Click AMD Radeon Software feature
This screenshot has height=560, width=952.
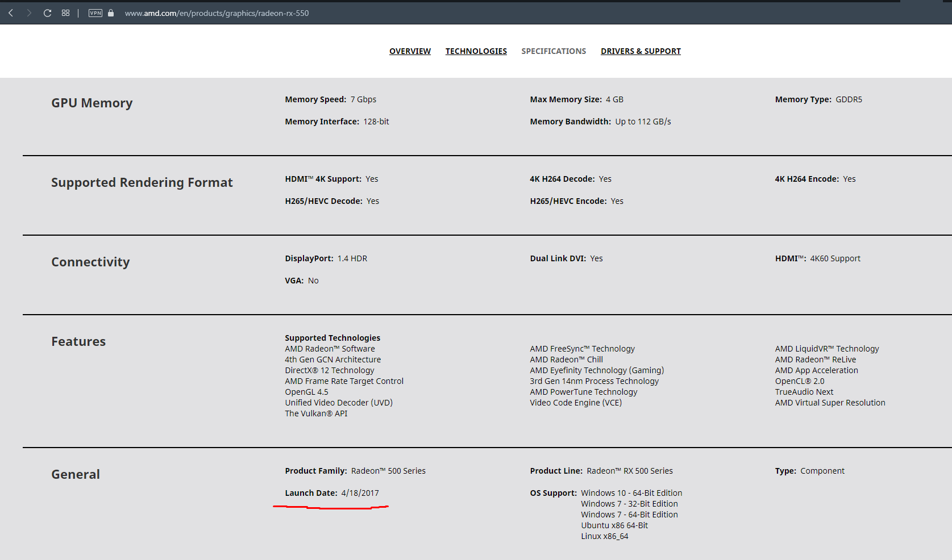tap(330, 349)
